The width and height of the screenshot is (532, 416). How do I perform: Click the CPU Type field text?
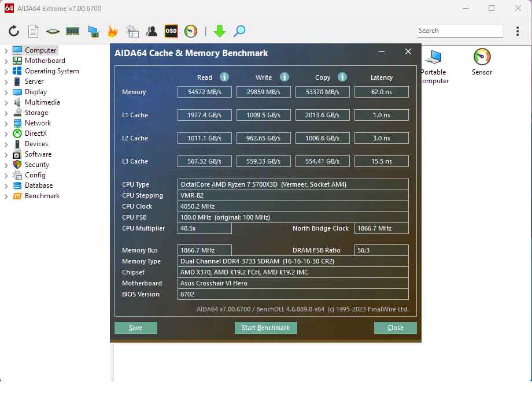(x=293, y=184)
